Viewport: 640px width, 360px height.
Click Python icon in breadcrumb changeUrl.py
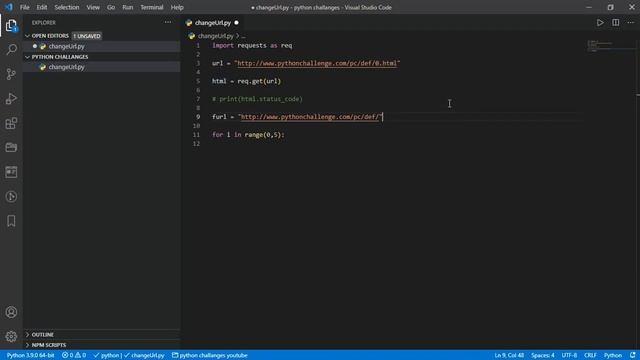pos(191,36)
